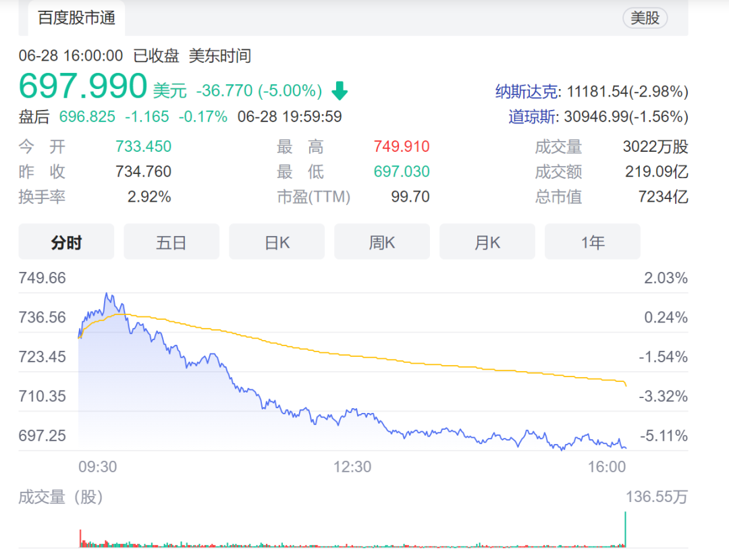Open the 纳斯达克 index link
The width and height of the screenshot is (729, 560).
point(526,91)
